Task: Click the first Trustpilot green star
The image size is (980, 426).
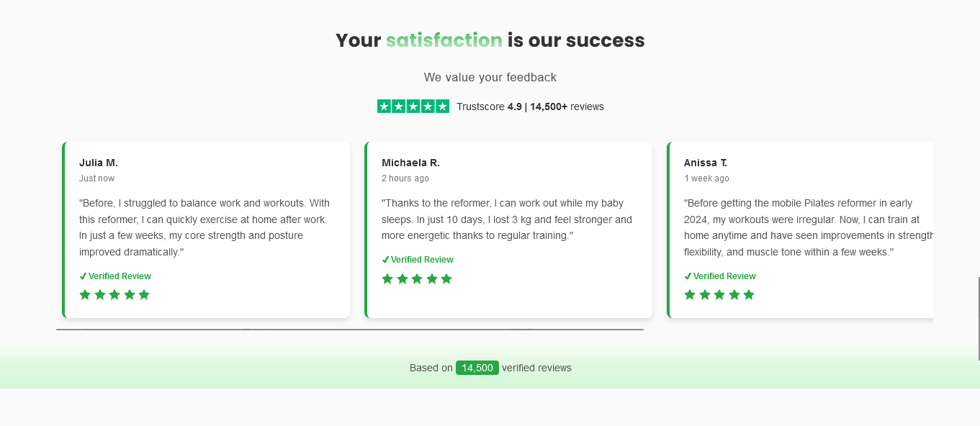Action: (x=385, y=106)
